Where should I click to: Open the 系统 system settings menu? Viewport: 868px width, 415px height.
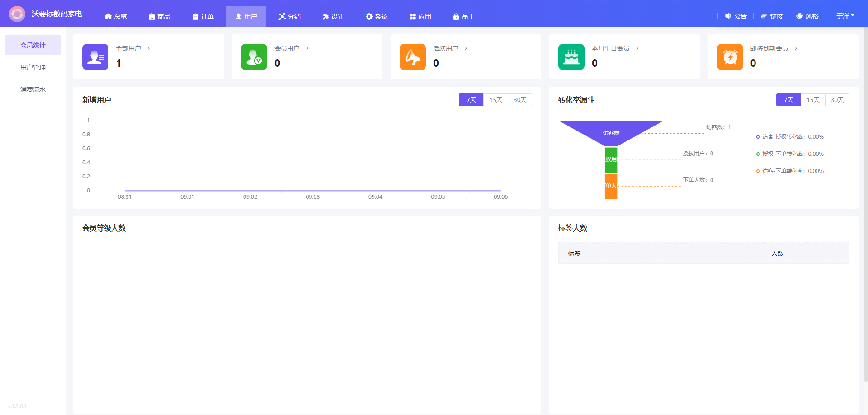click(377, 17)
